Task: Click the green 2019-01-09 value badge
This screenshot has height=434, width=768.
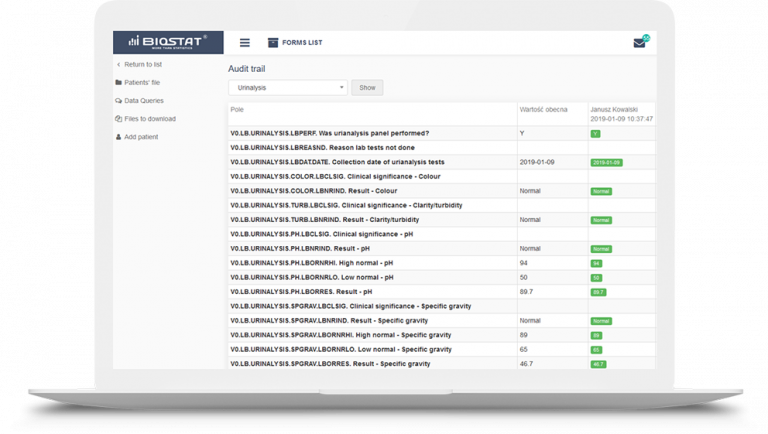Action: point(606,162)
